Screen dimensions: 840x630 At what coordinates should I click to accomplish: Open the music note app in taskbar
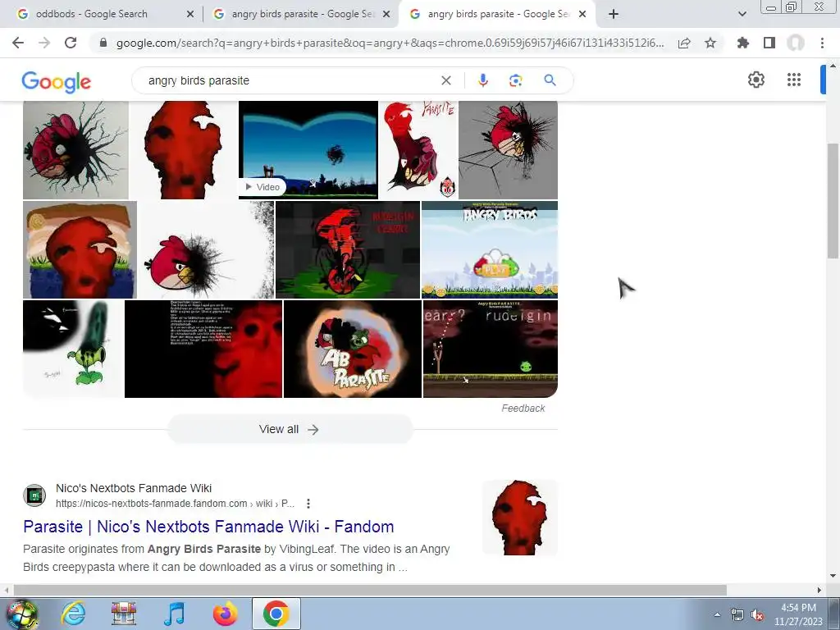pos(174,614)
